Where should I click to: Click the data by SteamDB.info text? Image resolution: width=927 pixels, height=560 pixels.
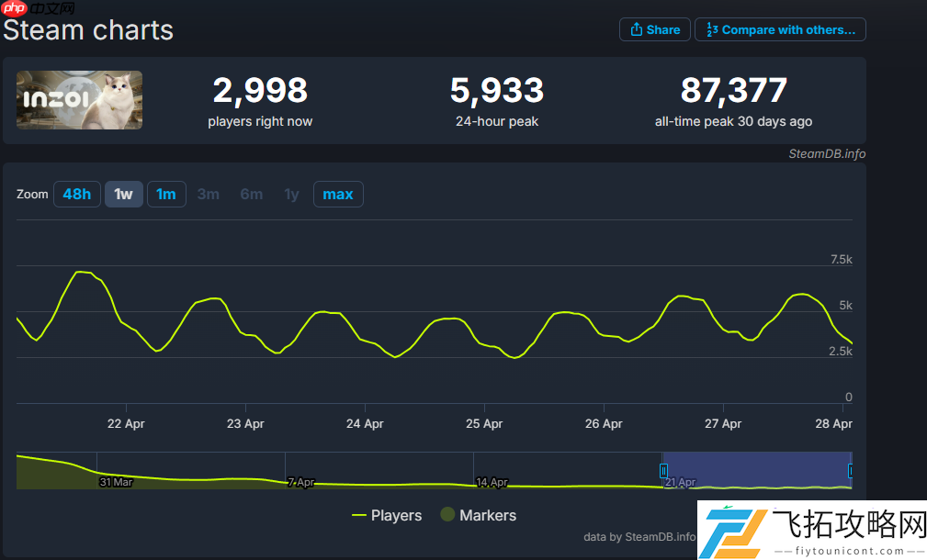click(639, 537)
